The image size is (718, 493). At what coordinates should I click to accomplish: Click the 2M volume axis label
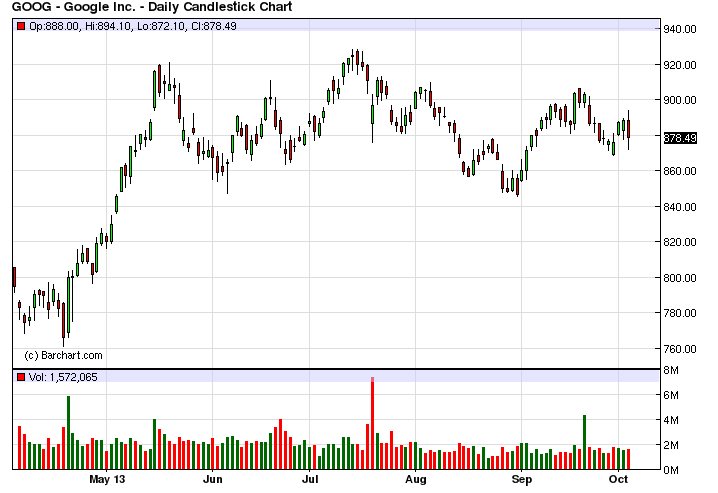[x=671, y=445]
